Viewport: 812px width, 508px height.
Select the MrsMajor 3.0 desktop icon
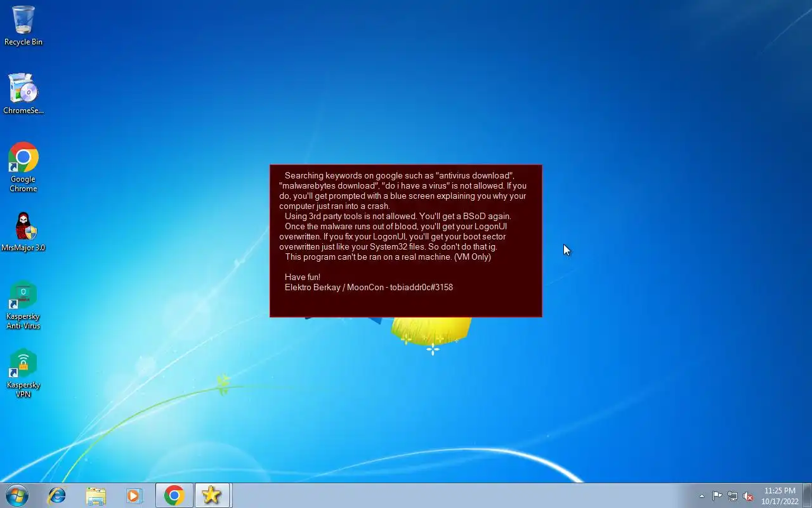click(x=23, y=232)
